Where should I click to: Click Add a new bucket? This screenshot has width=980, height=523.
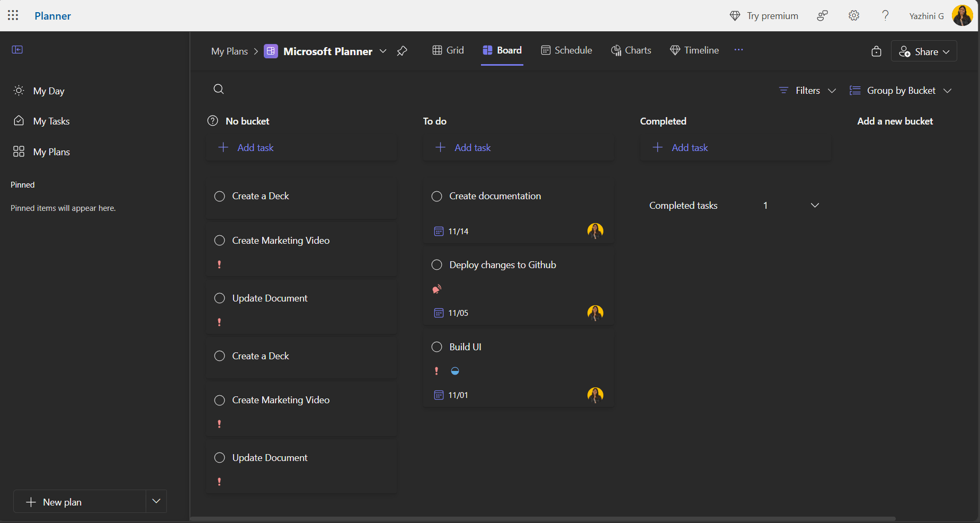click(x=895, y=121)
